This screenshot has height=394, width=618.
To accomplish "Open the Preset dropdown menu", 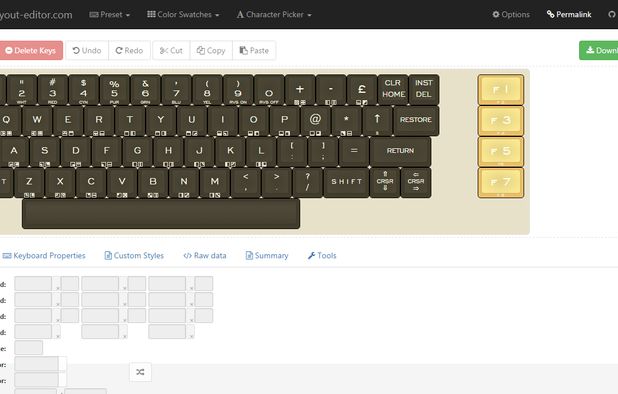I will pyautogui.click(x=110, y=15).
